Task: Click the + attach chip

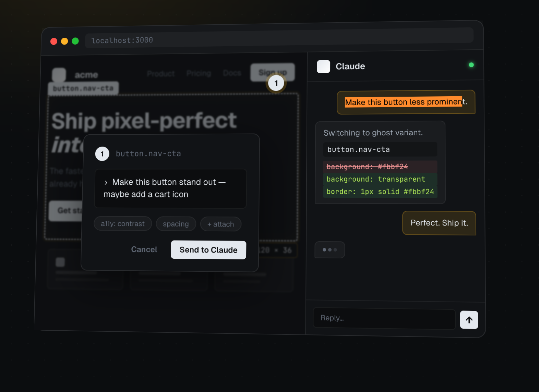Action: 220,224
